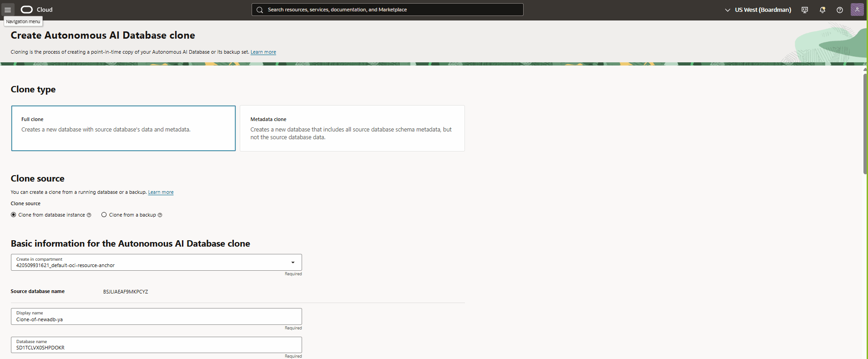Click the Oracle Cloud logo
The image size is (868, 359).
27,10
